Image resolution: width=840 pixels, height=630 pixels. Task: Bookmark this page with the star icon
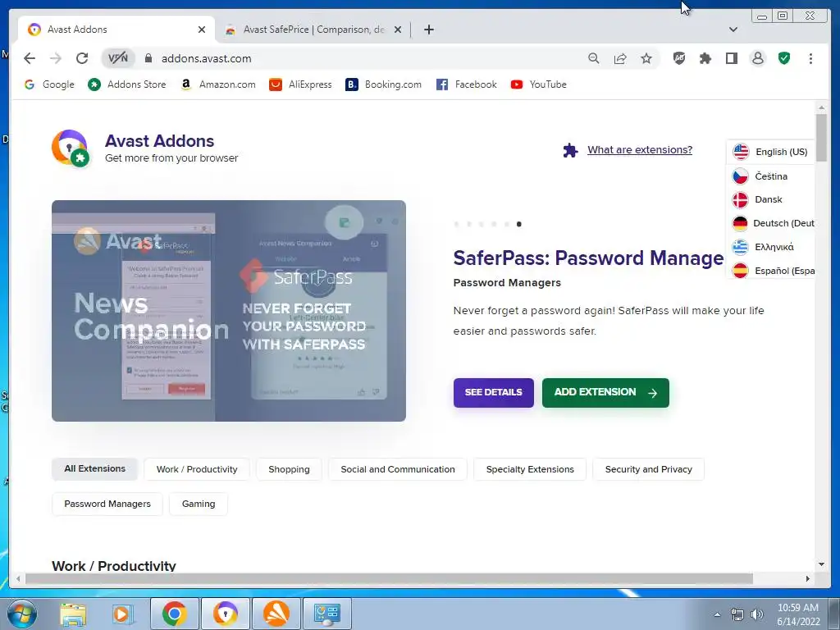(646, 58)
